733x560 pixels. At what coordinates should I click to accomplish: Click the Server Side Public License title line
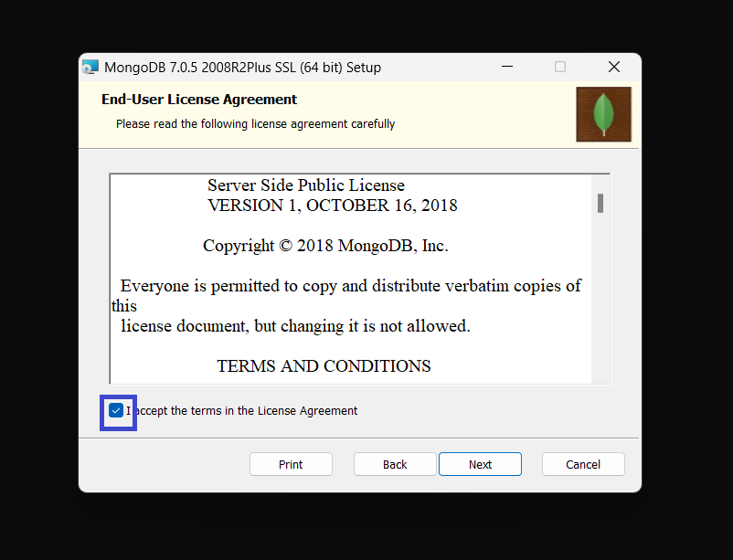pos(306,185)
